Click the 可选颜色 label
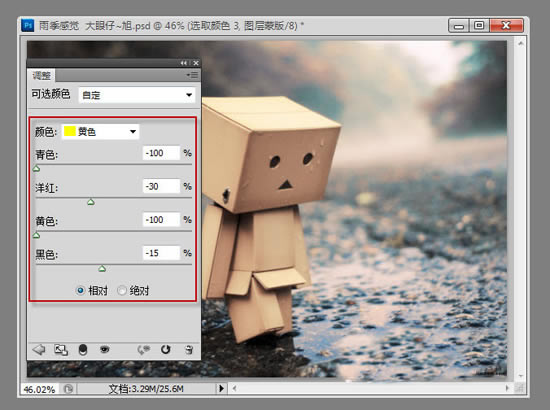 (51, 94)
